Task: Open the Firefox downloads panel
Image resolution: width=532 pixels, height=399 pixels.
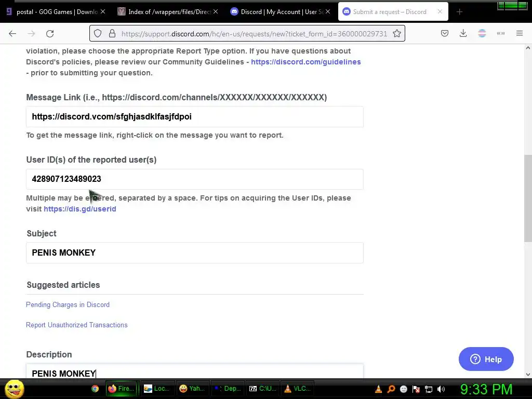Action: coord(463,33)
